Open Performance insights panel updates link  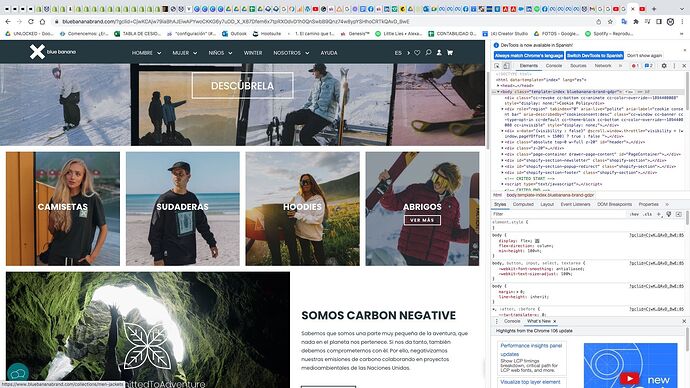pos(531,350)
